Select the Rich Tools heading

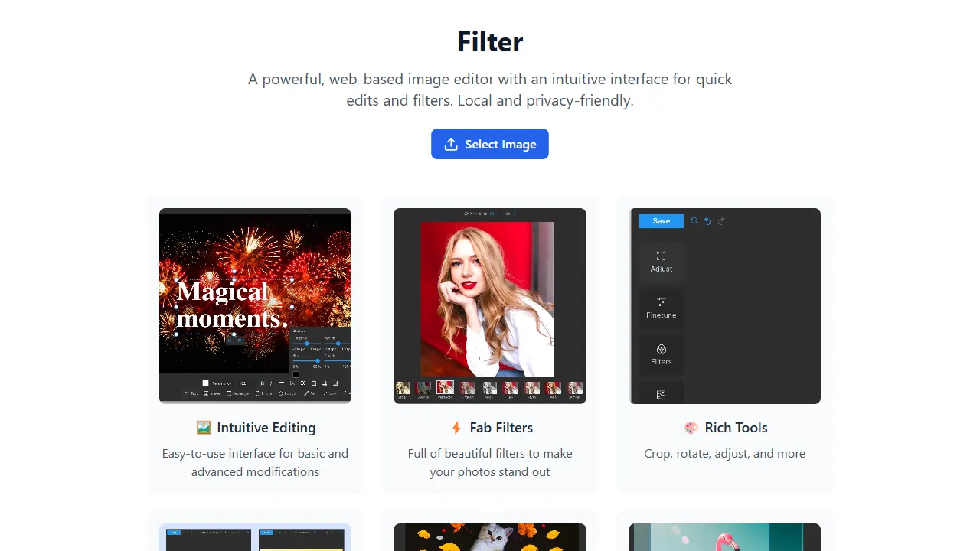[737, 428]
